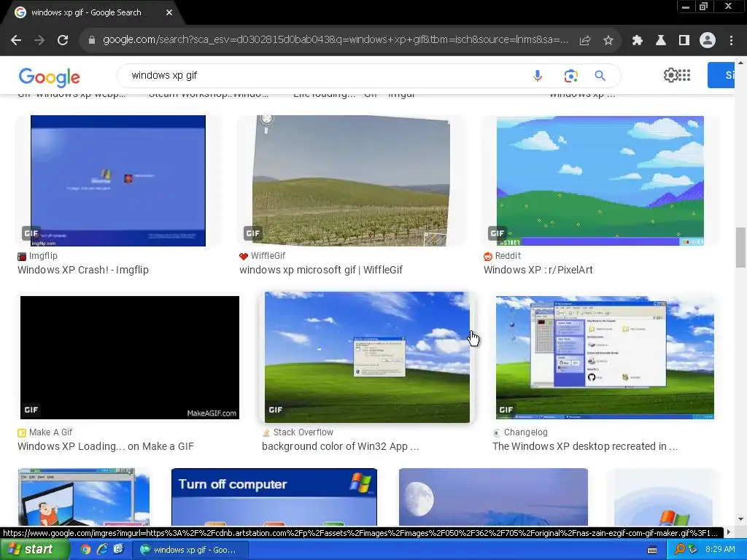
Task: Open the Extensions puzzle icon
Action: tap(637, 41)
